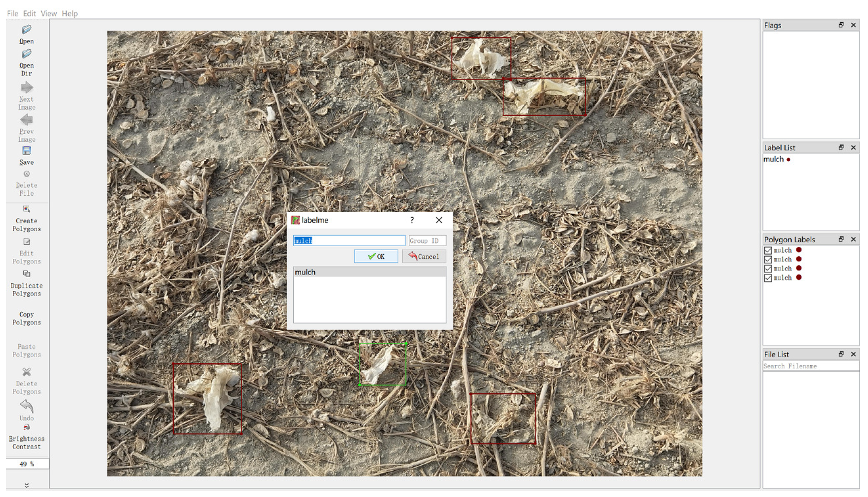Float the Label List panel
This screenshot has height=497, width=868.
tap(841, 147)
